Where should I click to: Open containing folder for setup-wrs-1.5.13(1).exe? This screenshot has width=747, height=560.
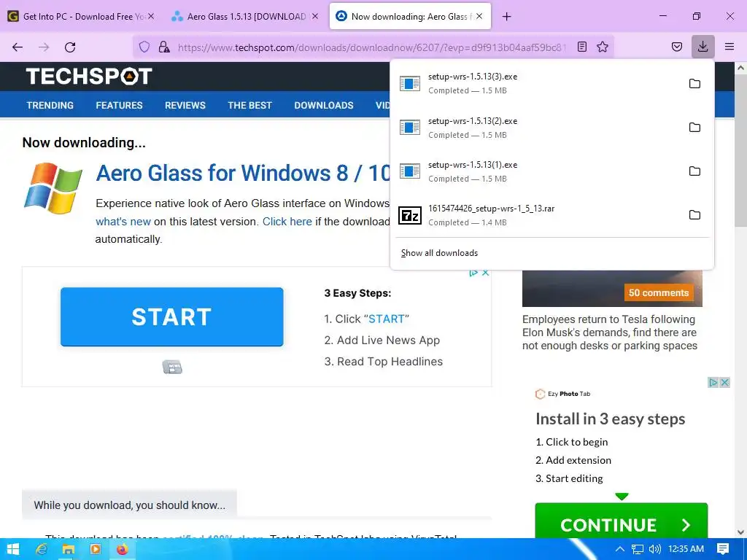[x=694, y=171]
